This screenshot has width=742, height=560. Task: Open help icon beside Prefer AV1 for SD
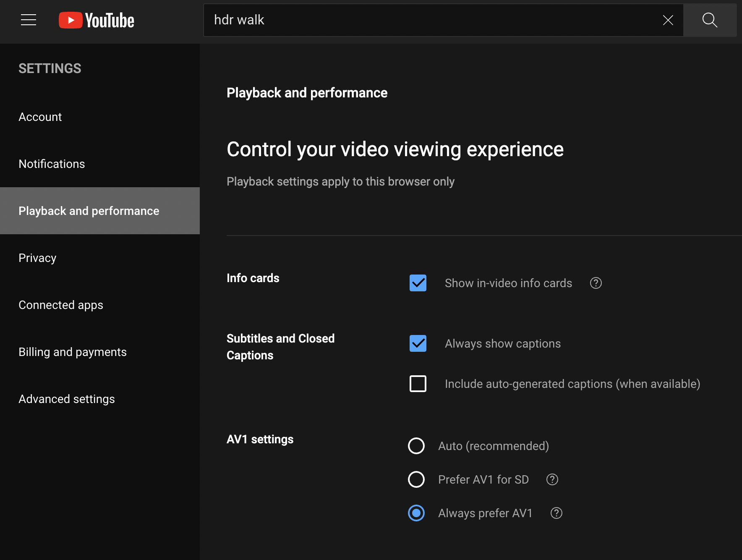pos(552,479)
